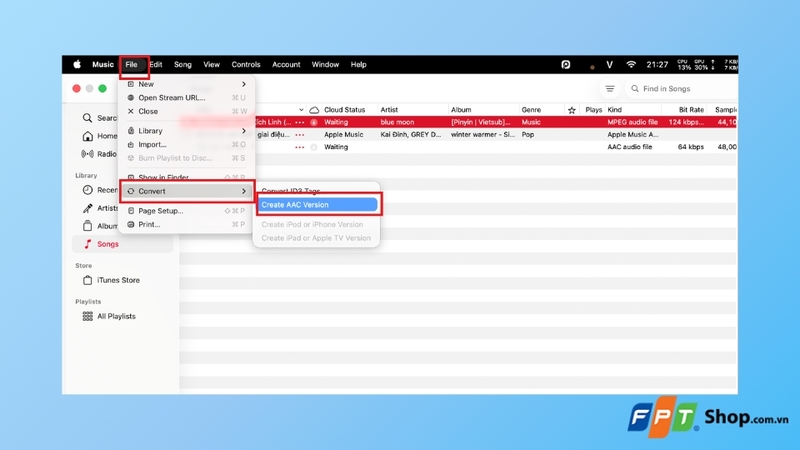Viewport: 800px width, 450px height.
Task: Click winter warmer album cell
Action: [x=483, y=135]
